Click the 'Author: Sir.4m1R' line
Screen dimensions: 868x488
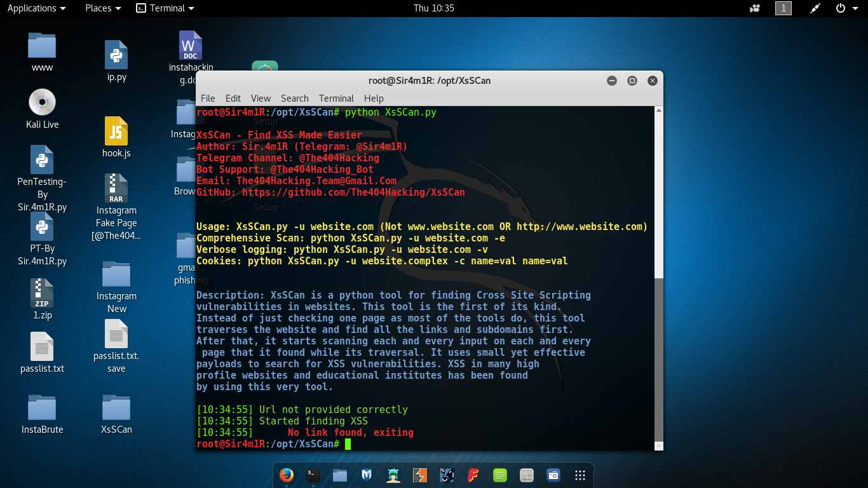coord(302,146)
